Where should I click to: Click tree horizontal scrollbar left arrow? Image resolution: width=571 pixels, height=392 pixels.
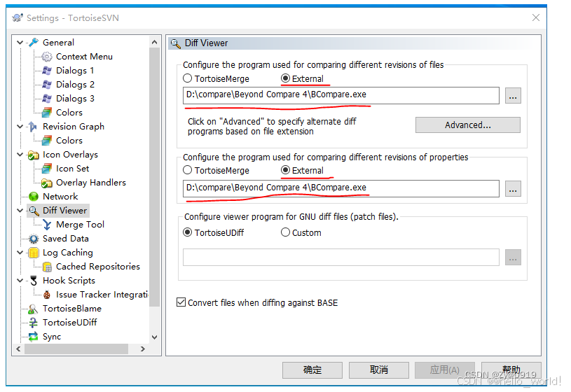(19, 349)
